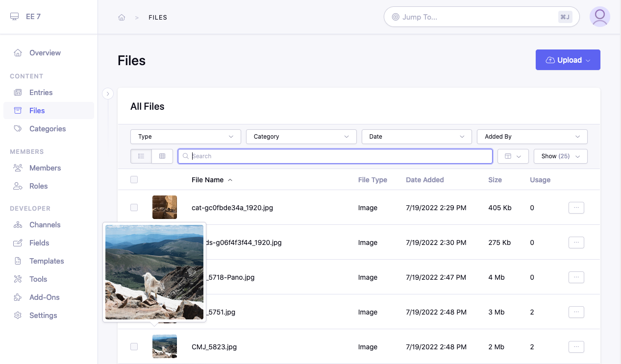
Task: Click the Files archive box icon
Action: pyautogui.click(x=18, y=111)
